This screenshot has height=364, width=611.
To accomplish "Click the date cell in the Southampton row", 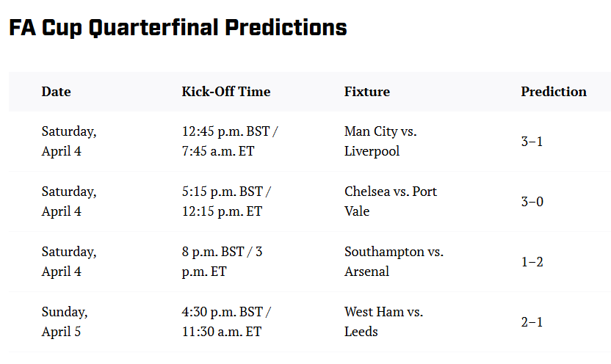I will click(68, 261).
